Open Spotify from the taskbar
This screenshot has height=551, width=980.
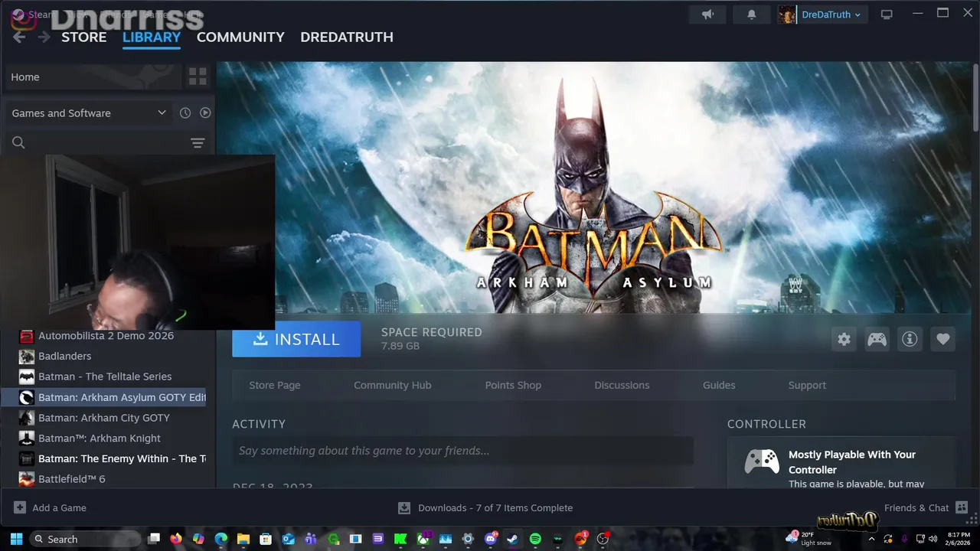[x=535, y=539]
